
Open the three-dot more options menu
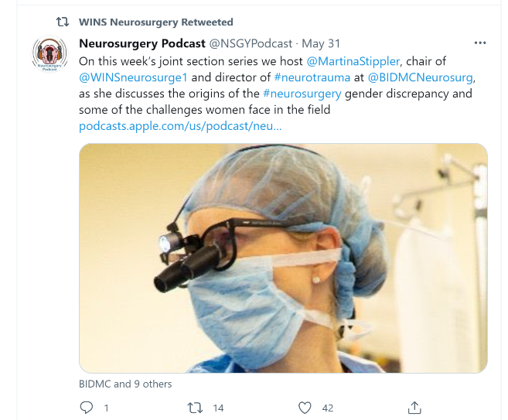(x=480, y=43)
